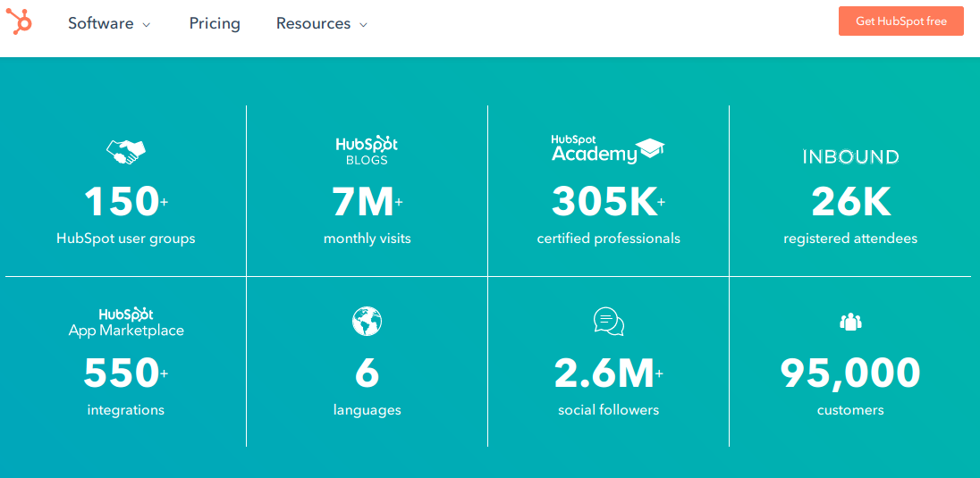Click the languages label
The width and height of the screenshot is (980, 478).
(x=367, y=410)
